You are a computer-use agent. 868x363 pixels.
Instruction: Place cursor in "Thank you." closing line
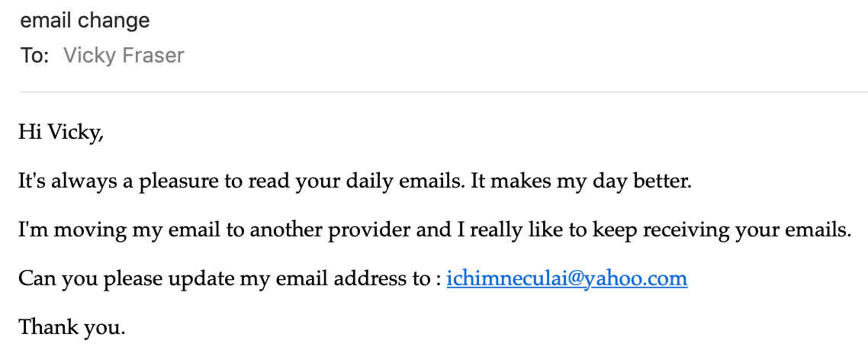[x=72, y=327]
